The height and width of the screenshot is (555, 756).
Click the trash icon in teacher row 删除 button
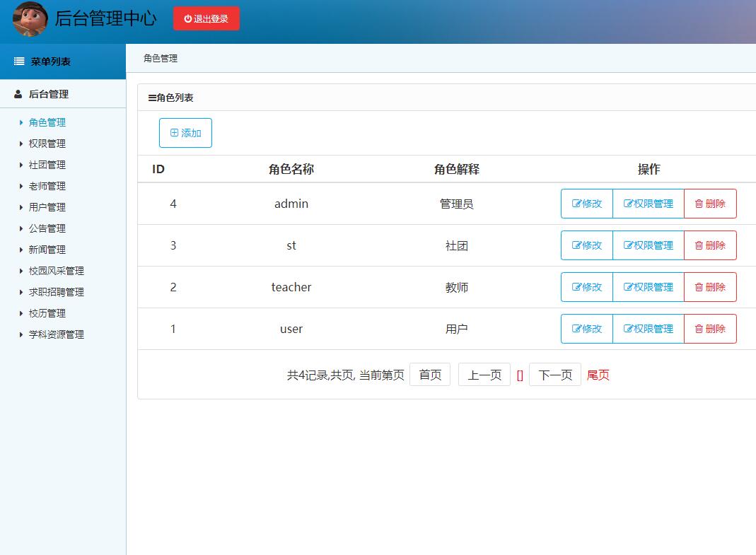[699, 287]
